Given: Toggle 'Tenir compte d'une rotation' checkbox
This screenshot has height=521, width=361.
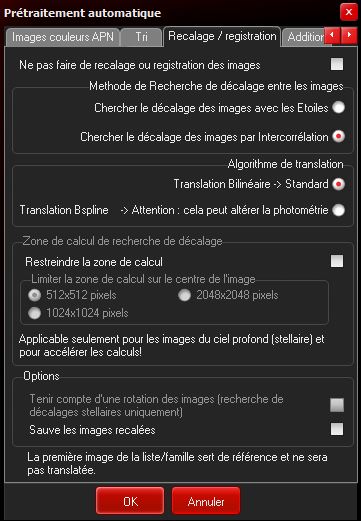Looking at the screenshot, I should [x=337, y=405].
